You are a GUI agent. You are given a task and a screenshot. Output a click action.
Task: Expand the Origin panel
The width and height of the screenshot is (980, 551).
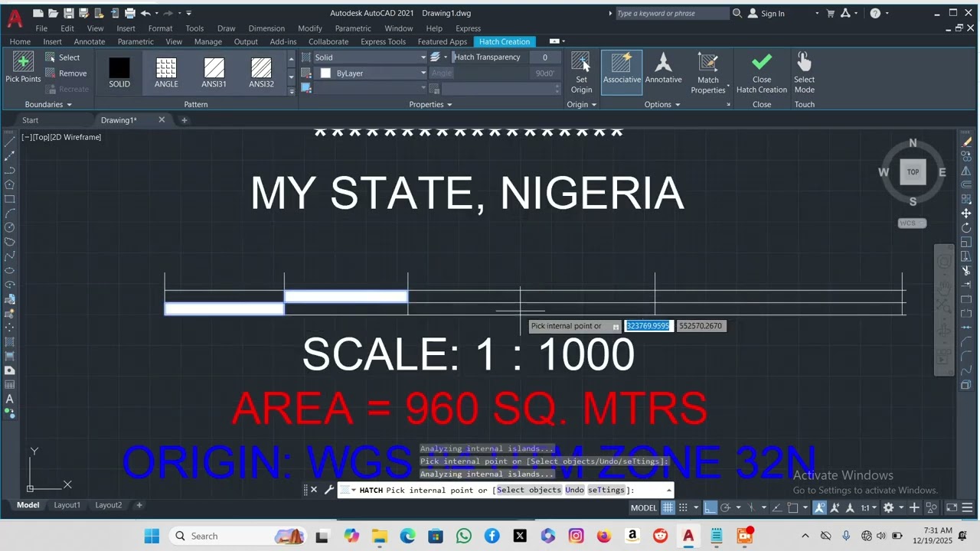coord(581,105)
